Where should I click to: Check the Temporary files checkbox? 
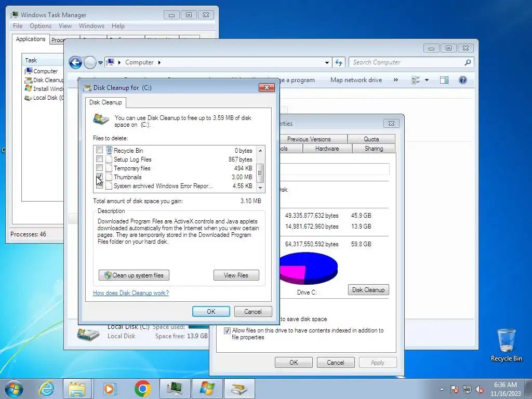(99, 168)
